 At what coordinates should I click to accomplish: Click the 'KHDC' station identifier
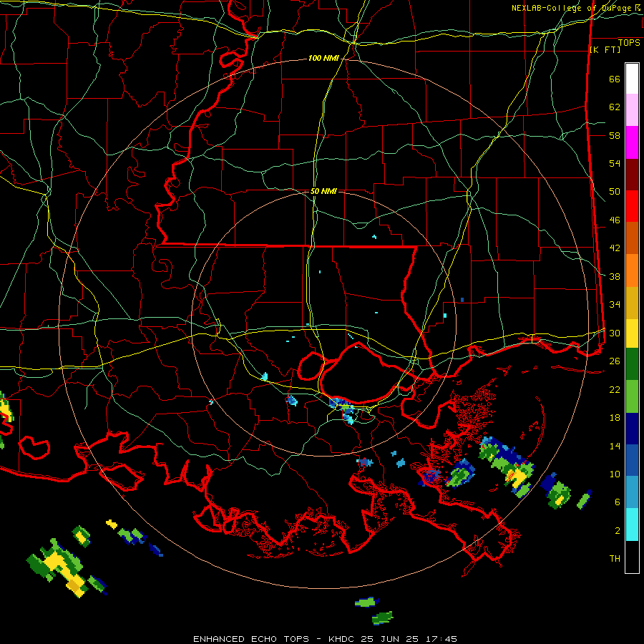pyautogui.click(x=342, y=639)
